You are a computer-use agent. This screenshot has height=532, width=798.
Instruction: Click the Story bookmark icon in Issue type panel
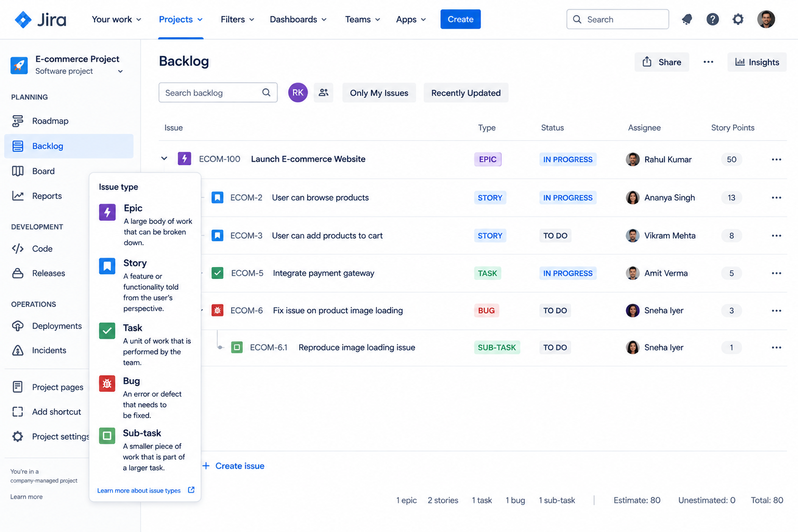pyautogui.click(x=107, y=267)
